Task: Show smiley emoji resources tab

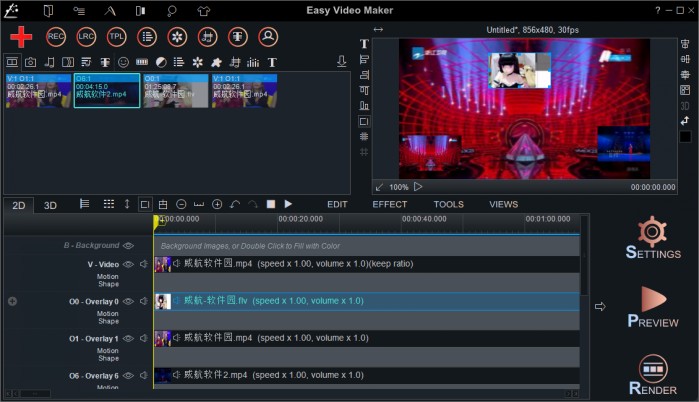Action: click(123, 62)
